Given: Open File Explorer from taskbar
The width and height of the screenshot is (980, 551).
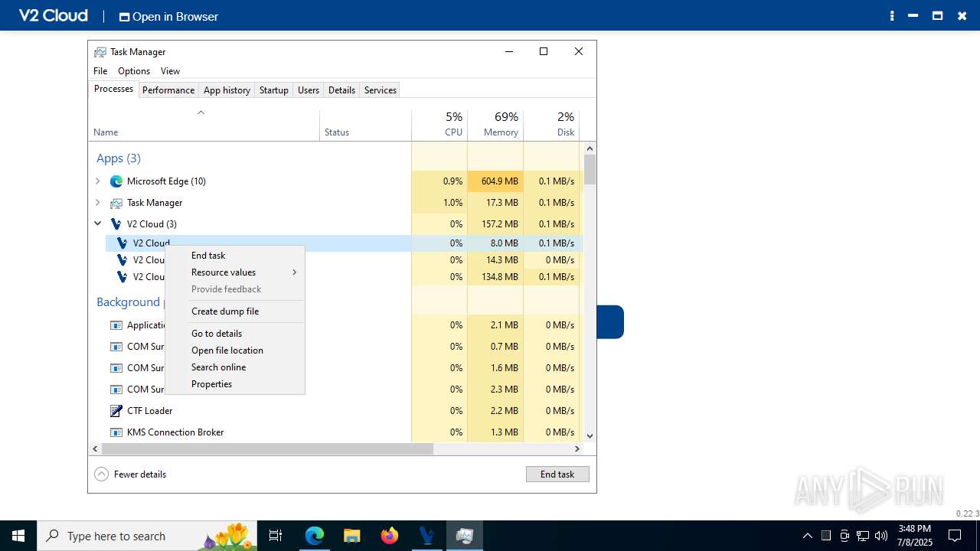Looking at the screenshot, I should point(352,536).
